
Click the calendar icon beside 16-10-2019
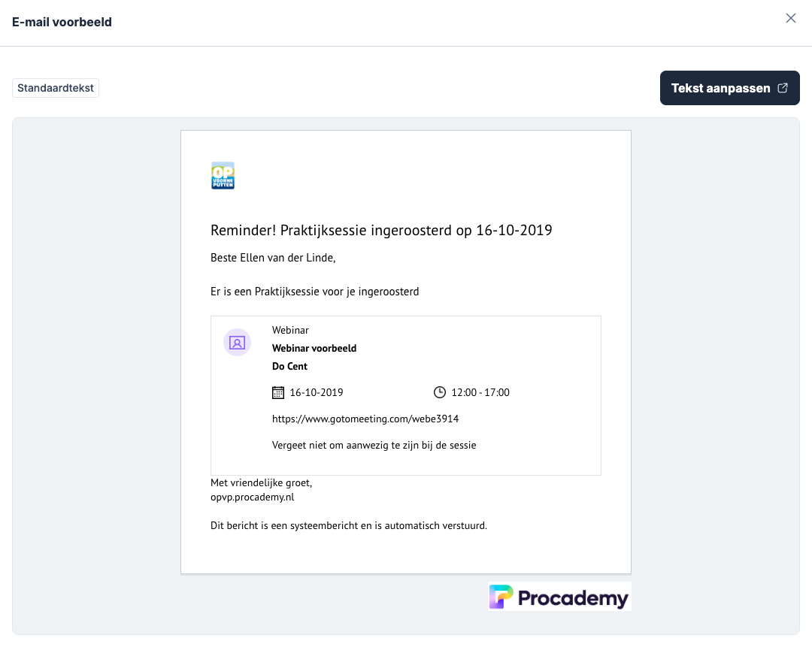[x=277, y=392]
